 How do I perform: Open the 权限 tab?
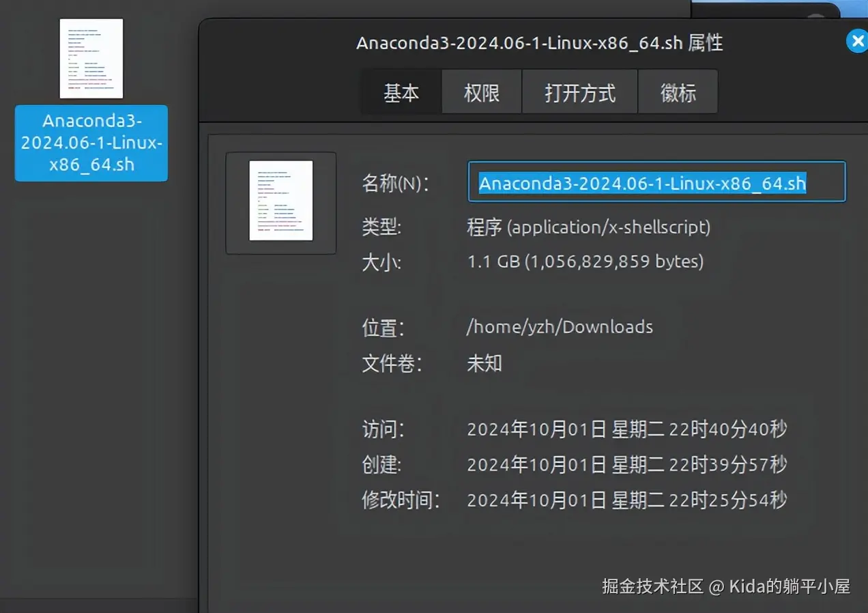click(482, 91)
